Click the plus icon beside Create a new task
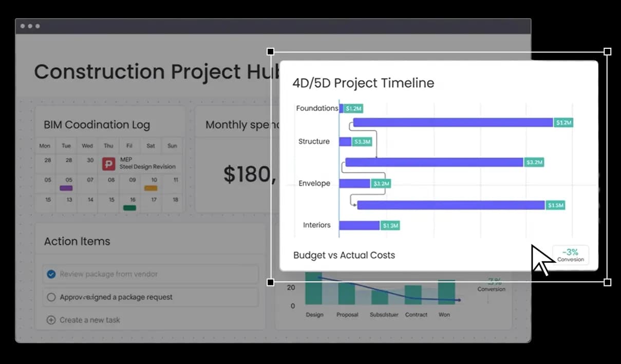This screenshot has height=364, width=621. pyautogui.click(x=51, y=320)
